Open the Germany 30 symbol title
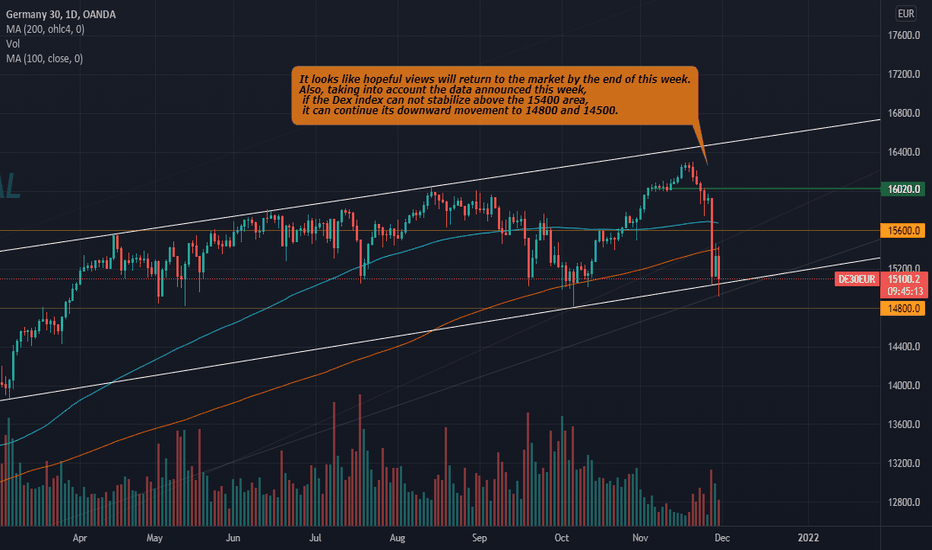932x550 pixels. (61, 14)
